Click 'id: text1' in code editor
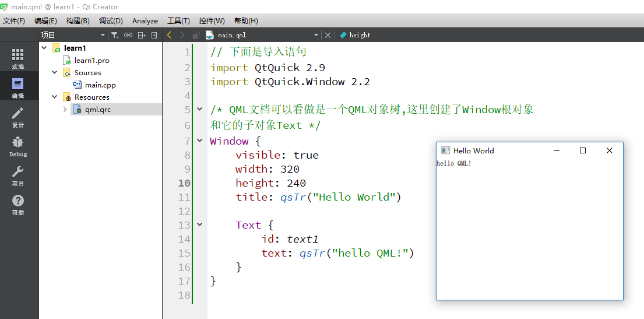The width and height of the screenshot is (644, 319). (290, 239)
